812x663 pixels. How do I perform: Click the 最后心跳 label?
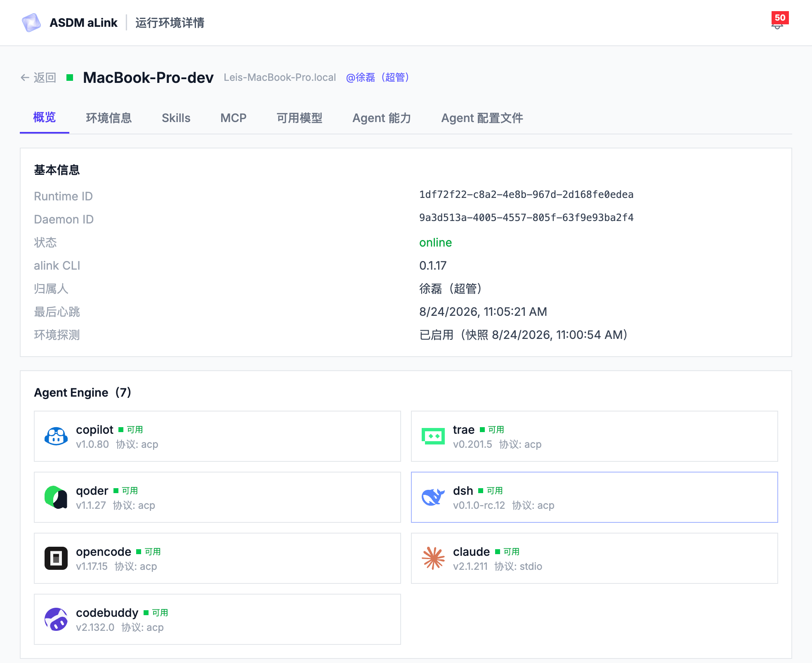(x=57, y=312)
